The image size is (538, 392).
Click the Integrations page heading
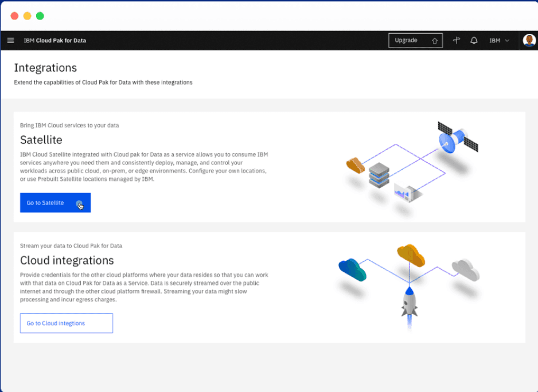[x=45, y=68]
